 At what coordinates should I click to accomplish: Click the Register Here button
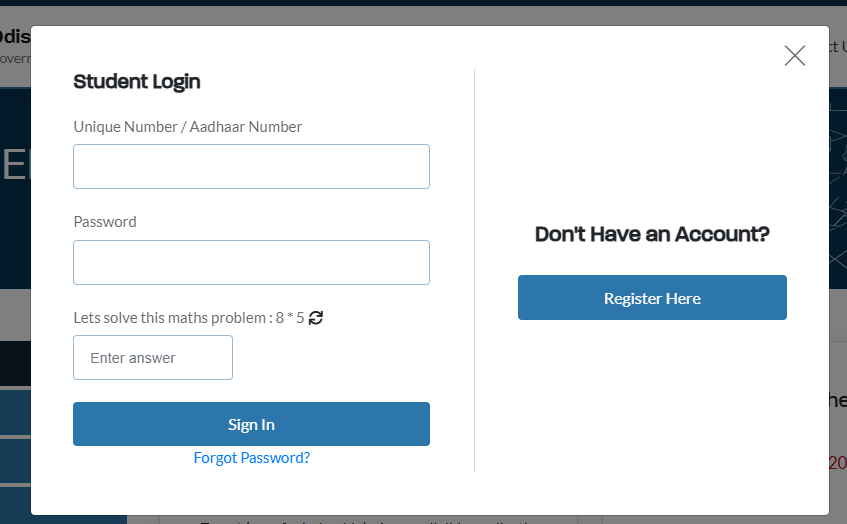(652, 298)
